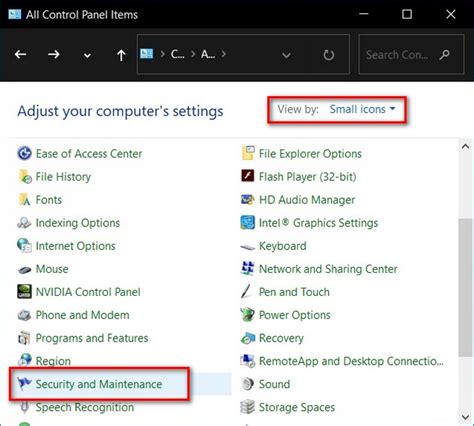The height and width of the screenshot is (426, 474).
Task: Click the Ease of Access Center icon
Action: (x=24, y=154)
